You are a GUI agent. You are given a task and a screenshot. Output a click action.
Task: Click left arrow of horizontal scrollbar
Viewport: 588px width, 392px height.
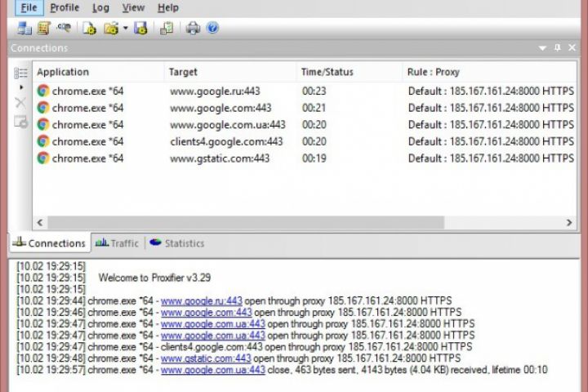pos(40,222)
